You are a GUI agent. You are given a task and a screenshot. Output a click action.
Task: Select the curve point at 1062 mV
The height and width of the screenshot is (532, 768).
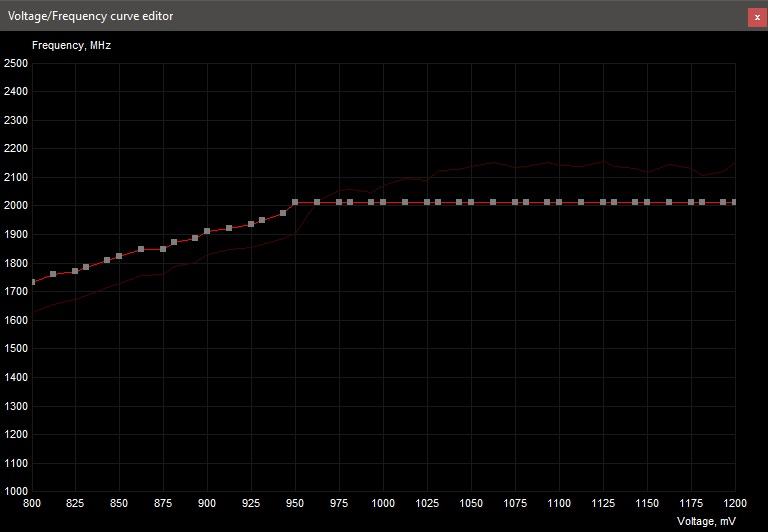493,202
